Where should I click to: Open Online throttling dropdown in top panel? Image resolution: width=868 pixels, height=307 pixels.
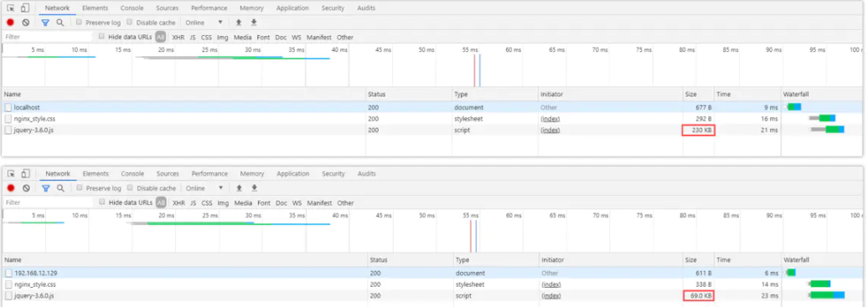(204, 23)
